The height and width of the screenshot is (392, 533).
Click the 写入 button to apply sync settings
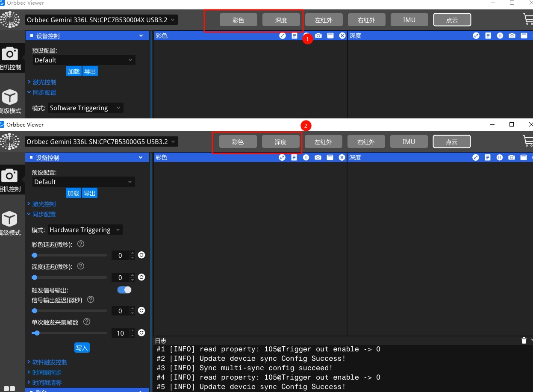tap(82, 348)
